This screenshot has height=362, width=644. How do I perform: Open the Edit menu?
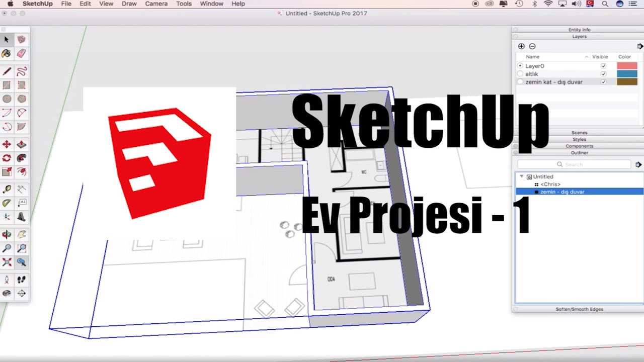pyautogui.click(x=85, y=4)
